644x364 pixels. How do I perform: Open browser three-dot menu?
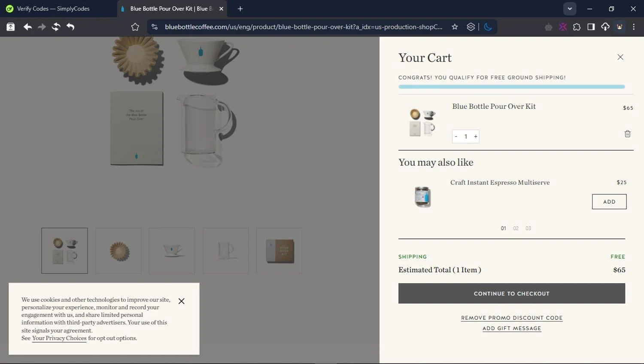pos(634,27)
